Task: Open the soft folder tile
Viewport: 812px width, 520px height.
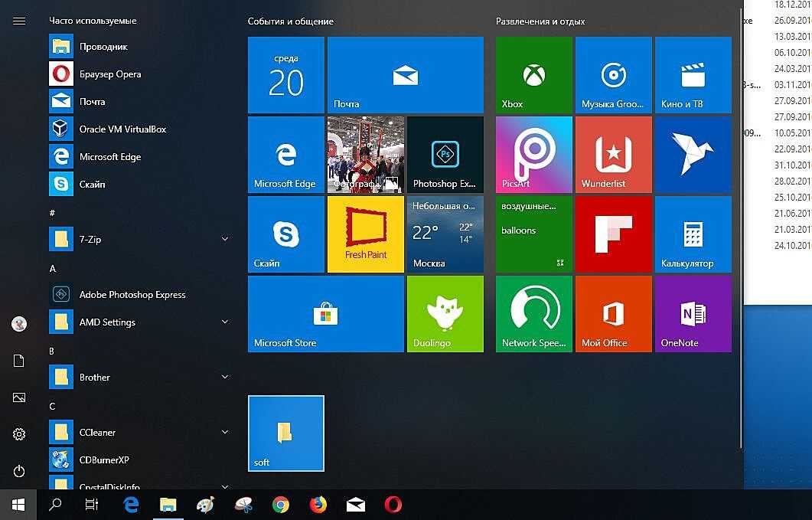Action: point(286,433)
